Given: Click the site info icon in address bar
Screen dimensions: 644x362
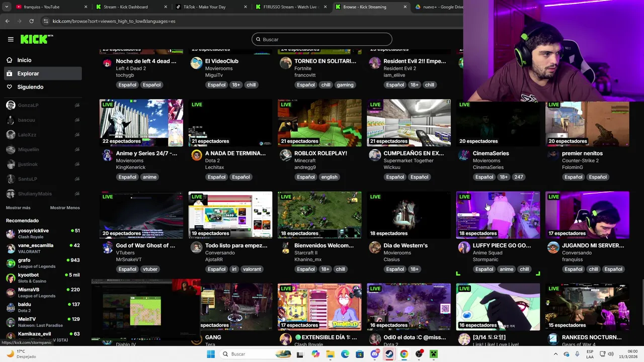Looking at the screenshot, I should (x=46, y=21).
